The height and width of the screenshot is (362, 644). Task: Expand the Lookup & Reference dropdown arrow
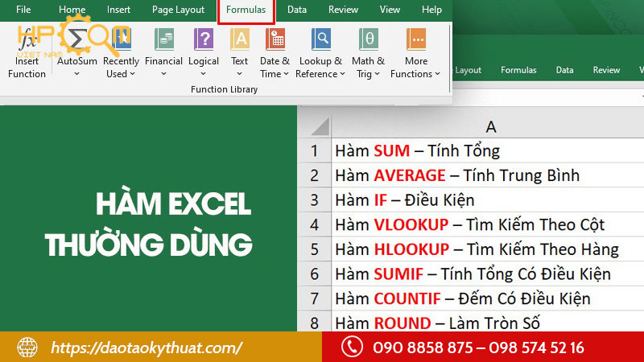pyautogui.click(x=343, y=74)
